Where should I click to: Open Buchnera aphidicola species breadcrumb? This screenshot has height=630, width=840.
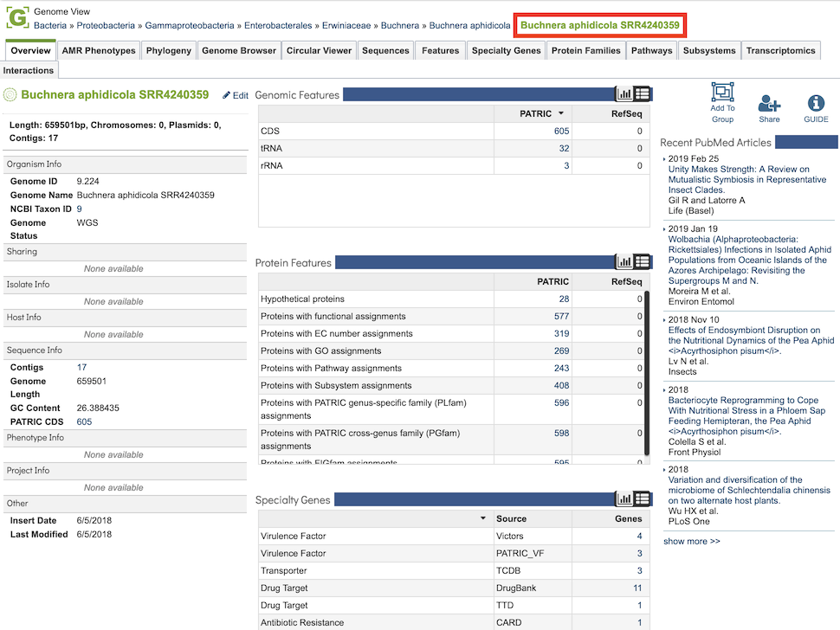[470, 25]
